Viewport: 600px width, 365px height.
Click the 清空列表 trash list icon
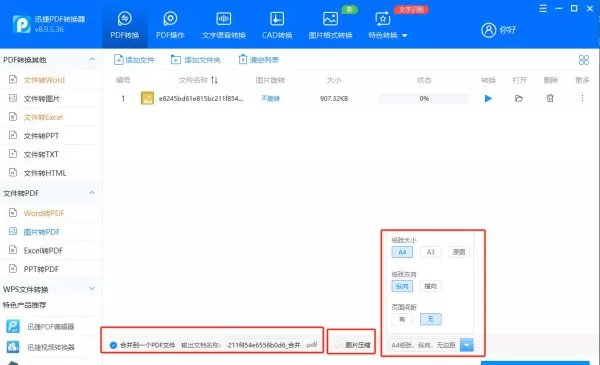243,59
